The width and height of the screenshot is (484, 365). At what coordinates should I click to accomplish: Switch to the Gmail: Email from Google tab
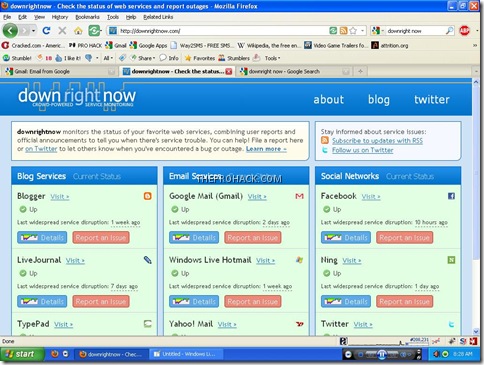pos(60,71)
